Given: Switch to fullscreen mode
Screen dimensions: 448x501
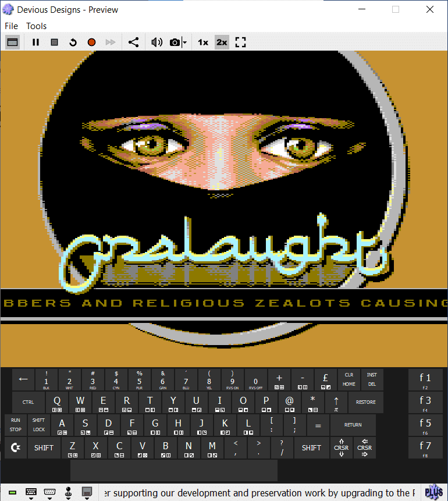Looking at the screenshot, I should [x=240, y=42].
